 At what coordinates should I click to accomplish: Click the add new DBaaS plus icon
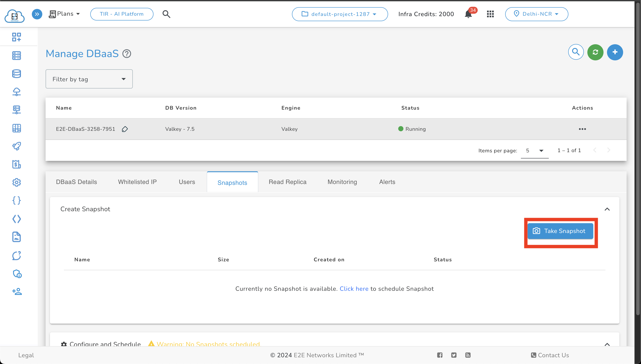point(615,52)
